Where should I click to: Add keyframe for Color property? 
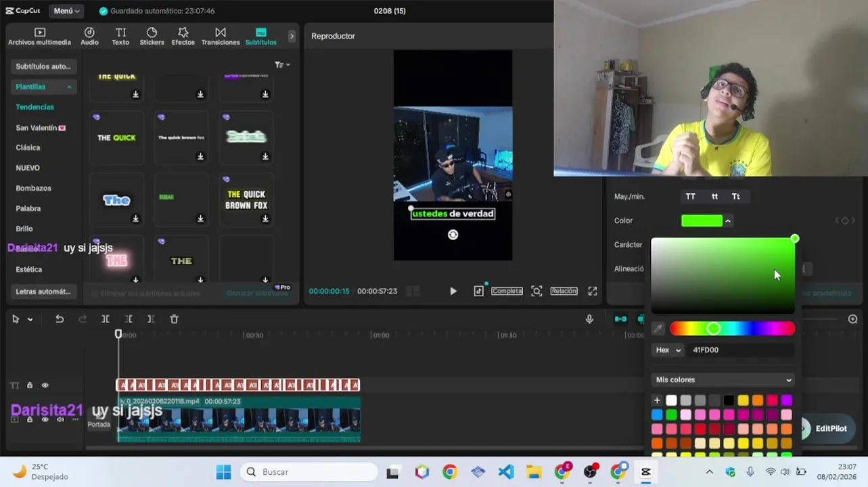pyautogui.click(x=845, y=221)
